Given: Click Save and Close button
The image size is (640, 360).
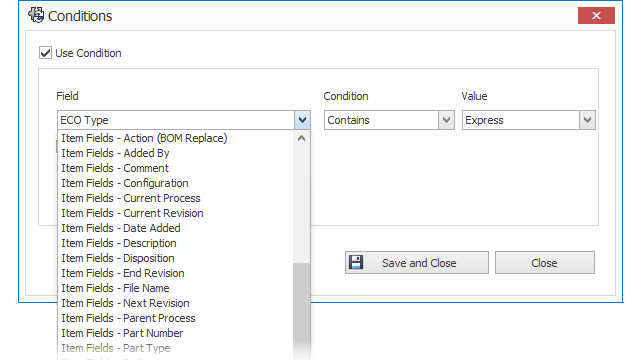Looking at the screenshot, I should [417, 262].
